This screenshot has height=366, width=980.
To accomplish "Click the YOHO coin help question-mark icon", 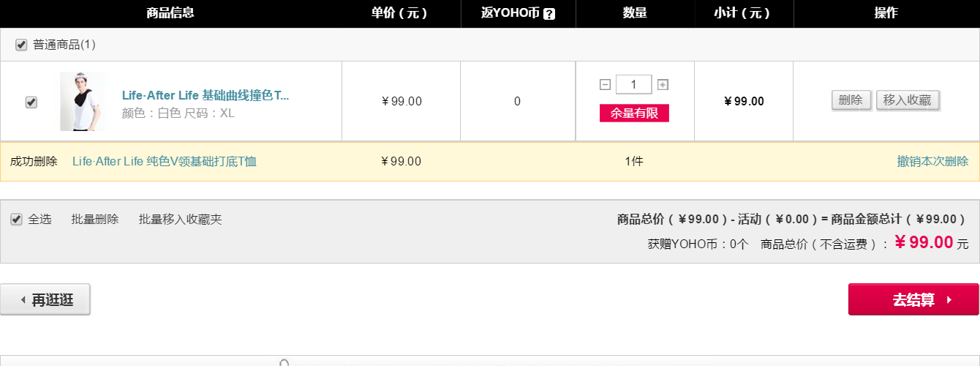I will [x=549, y=13].
